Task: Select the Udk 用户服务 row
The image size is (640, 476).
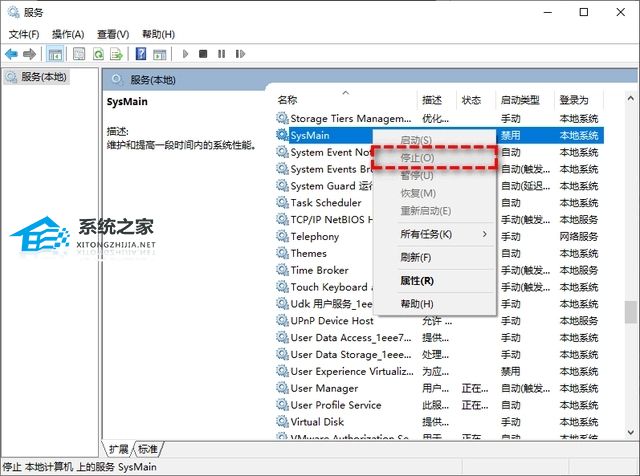Action: (x=439, y=304)
